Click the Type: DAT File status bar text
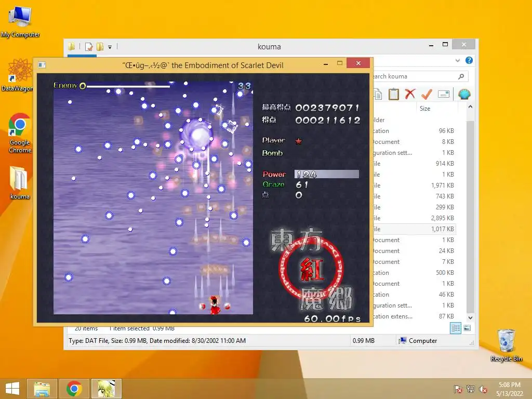The width and height of the screenshot is (532, 399). click(157, 341)
